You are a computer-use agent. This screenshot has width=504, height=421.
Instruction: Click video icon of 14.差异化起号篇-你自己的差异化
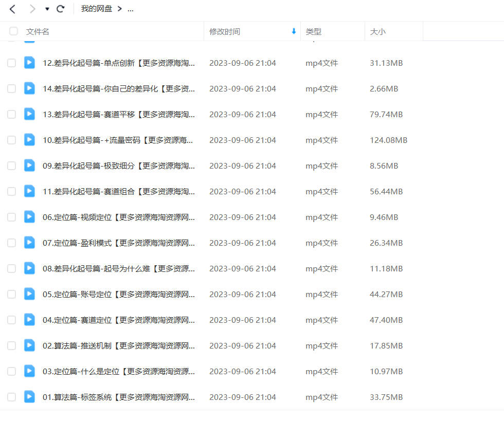pos(29,88)
